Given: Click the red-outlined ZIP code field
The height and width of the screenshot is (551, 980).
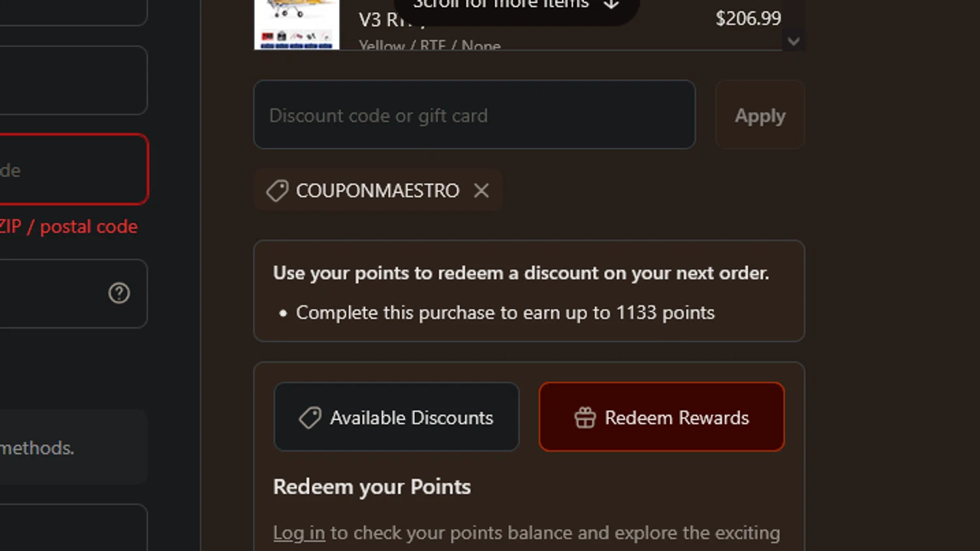Looking at the screenshot, I should (72, 170).
